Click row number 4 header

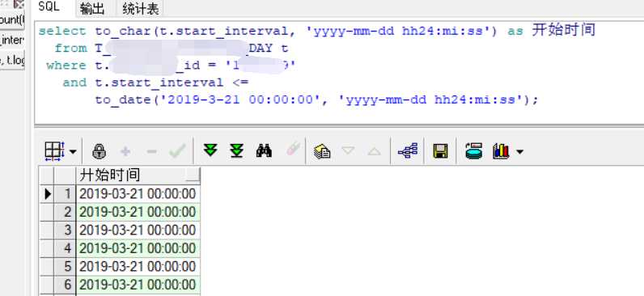[x=65, y=248]
